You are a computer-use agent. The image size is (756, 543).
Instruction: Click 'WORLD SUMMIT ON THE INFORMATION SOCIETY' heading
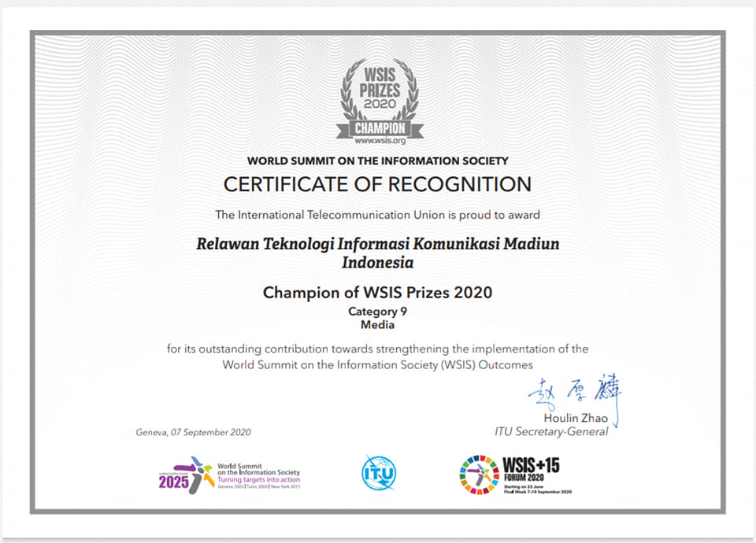[x=378, y=161]
